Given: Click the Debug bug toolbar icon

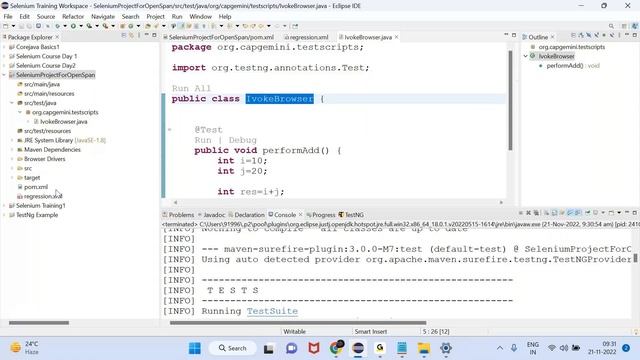Looking at the screenshot, I should (58, 26).
